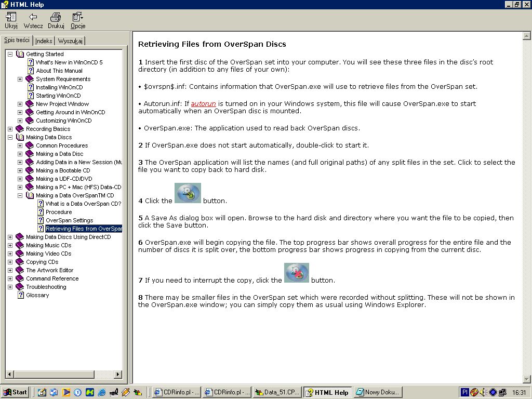Expand the Common Procedures node
The height and width of the screenshot is (399, 532).
point(20,145)
